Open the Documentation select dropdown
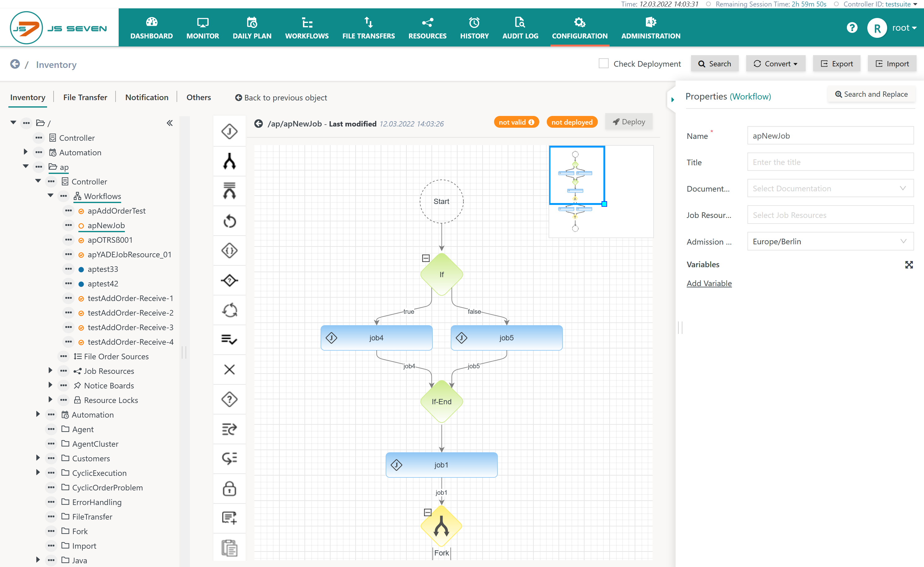 click(x=830, y=188)
